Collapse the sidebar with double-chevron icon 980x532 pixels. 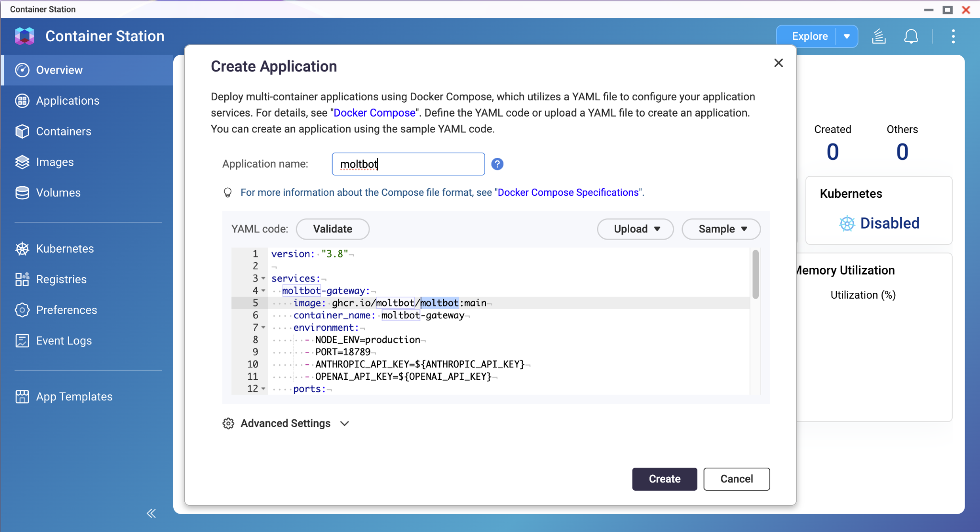click(151, 513)
